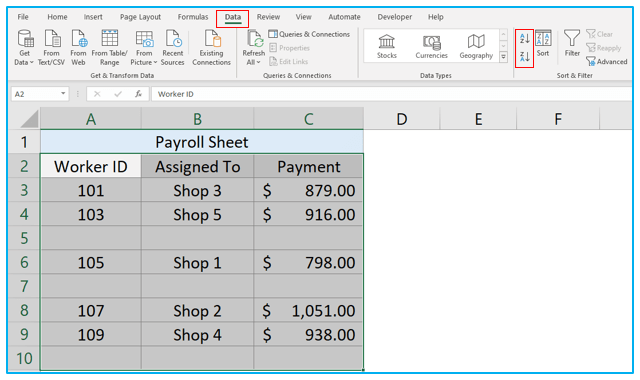Open the Automate tab

click(344, 17)
